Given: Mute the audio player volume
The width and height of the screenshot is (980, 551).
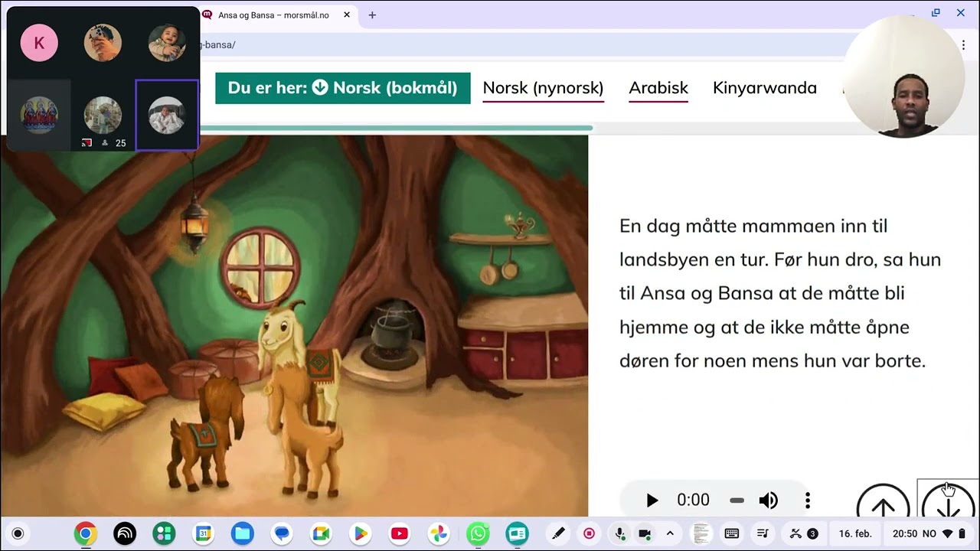Looking at the screenshot, I should point(768,500).
